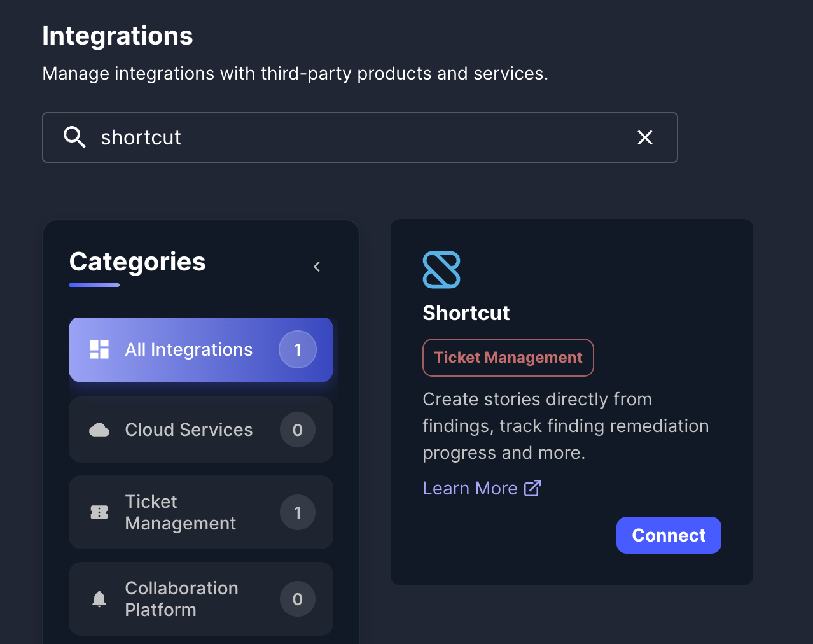The image size is (813, 644).
Task: Click the Cloud Services cloud icon
Action: click(99, 430)
